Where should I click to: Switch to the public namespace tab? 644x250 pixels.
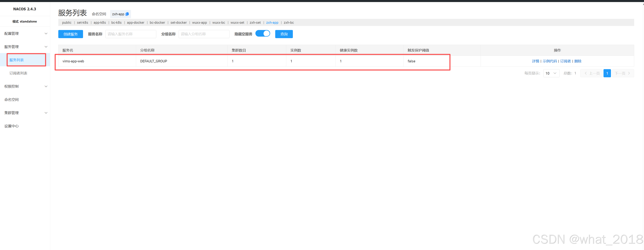[67, 23]
